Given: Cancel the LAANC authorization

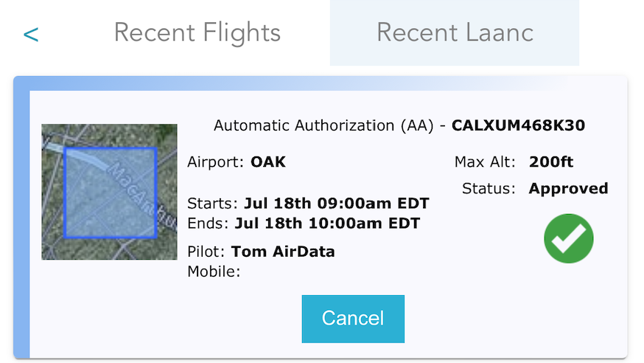Looking at the screenshot, I should pyautogui.click(x=353, y=319).
